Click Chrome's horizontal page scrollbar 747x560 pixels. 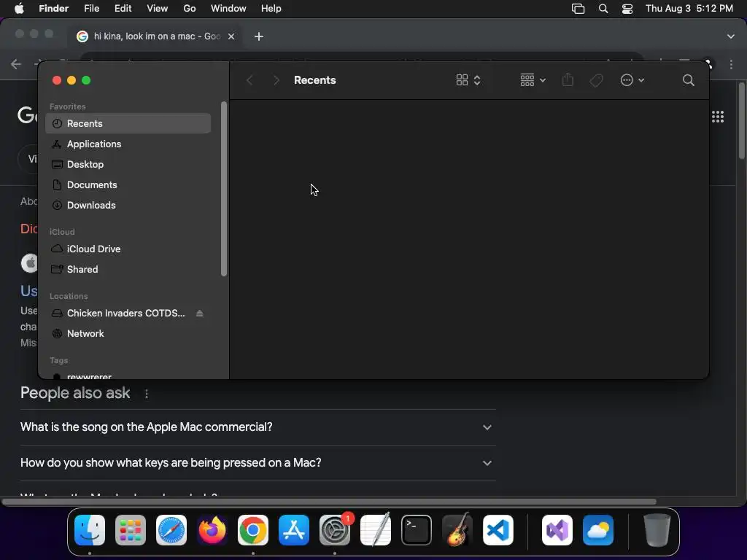pyautogui.click(x=329, y=502)
